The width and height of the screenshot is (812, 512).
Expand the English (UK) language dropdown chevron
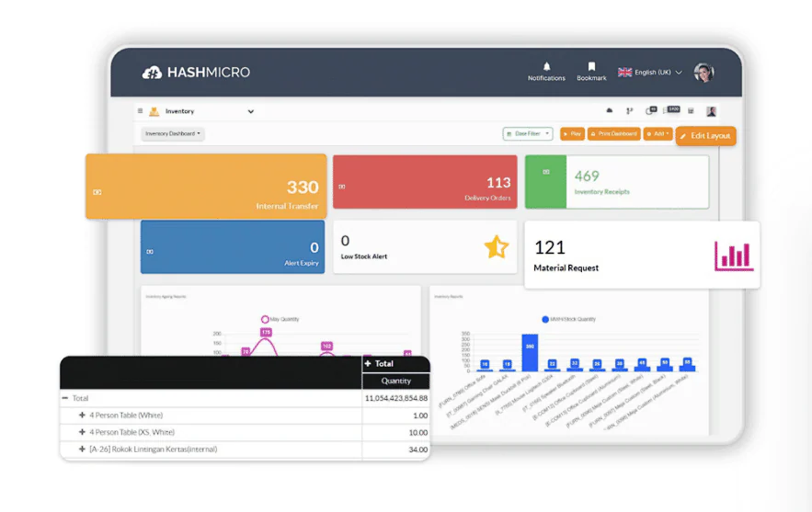point(679,73)
